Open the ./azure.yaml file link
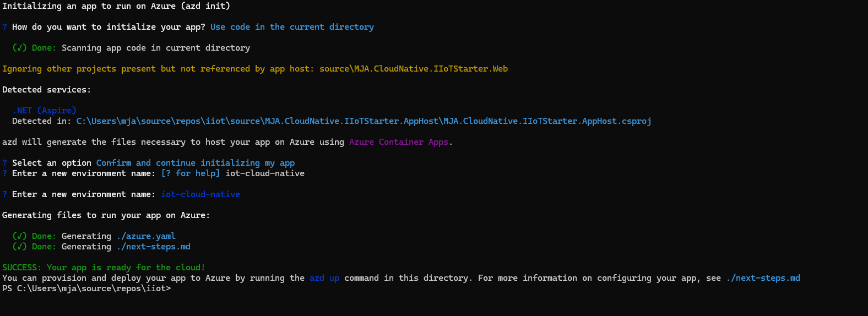868x316 pixels. (146, 236)
